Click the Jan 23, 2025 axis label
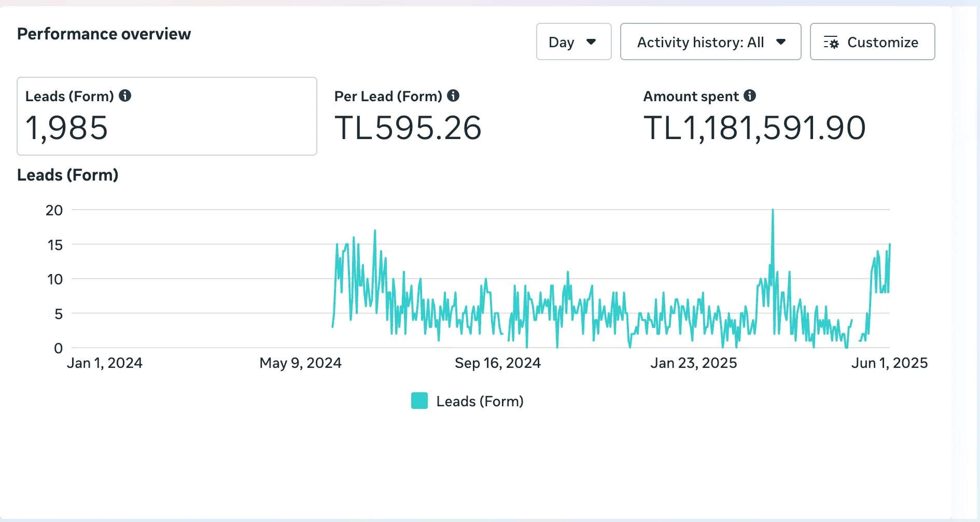The image size is (980, 522). coord(694,363)
